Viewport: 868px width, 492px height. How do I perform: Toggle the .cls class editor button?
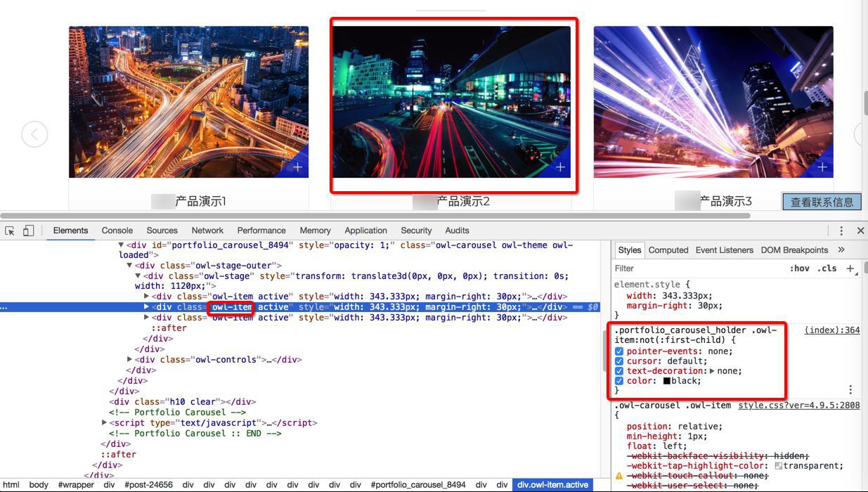[827, 268]
